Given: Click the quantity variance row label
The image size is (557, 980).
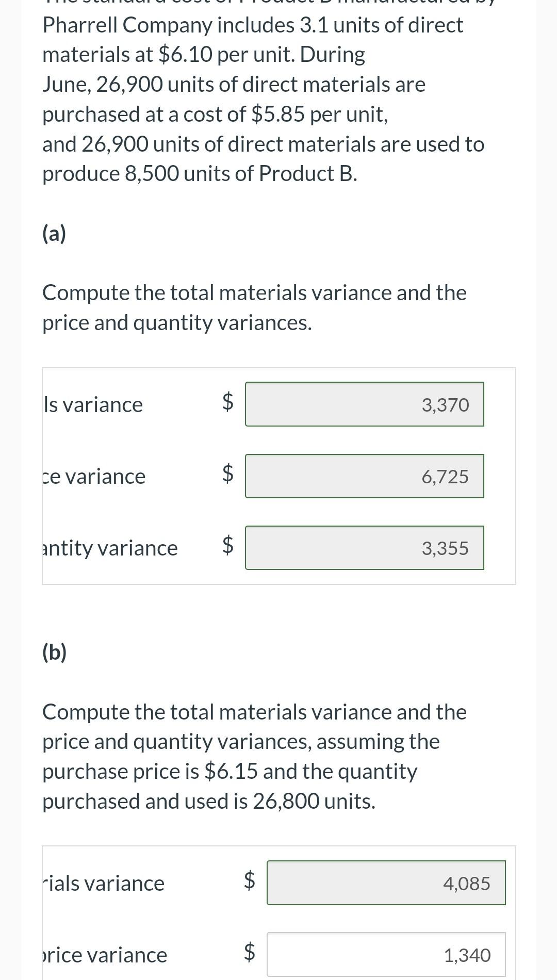Looking at the screenshot, I should 110,548.
